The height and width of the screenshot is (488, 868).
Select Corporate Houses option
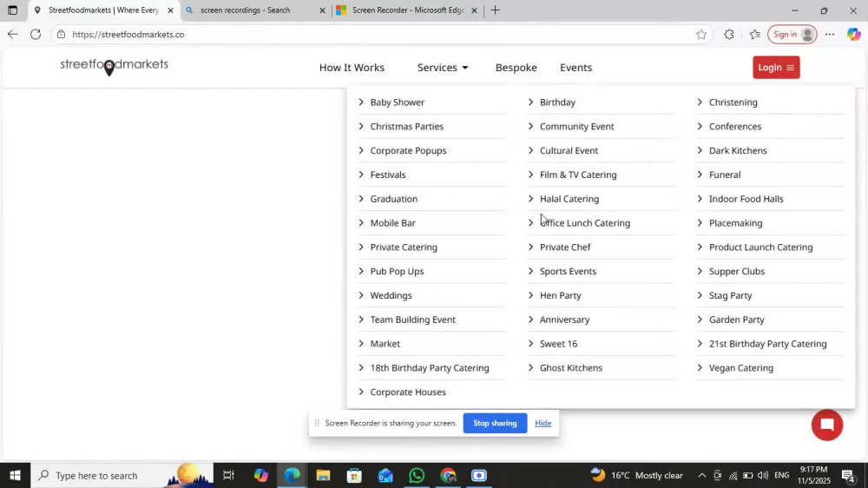click(x=407, y=392)
